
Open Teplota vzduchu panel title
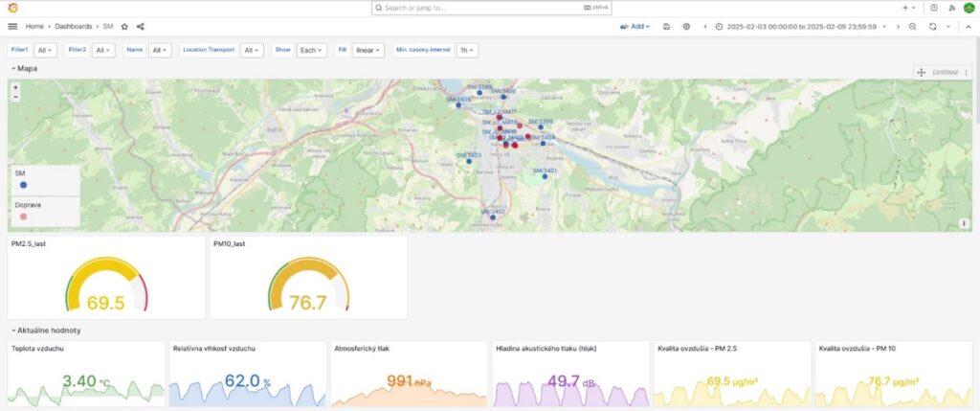[x=37, y=349]
